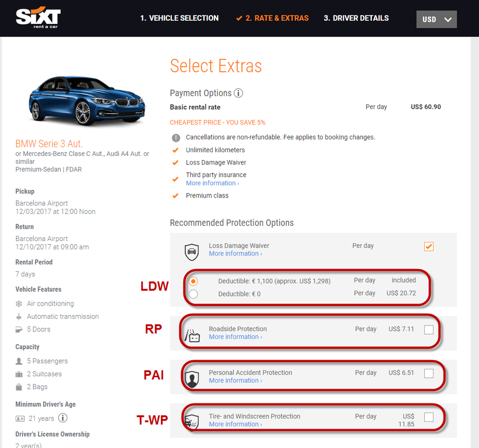The image size is (479, 448).
Task: Click the US$ 6.51 Personal Accident price
Action: [401, 373]
